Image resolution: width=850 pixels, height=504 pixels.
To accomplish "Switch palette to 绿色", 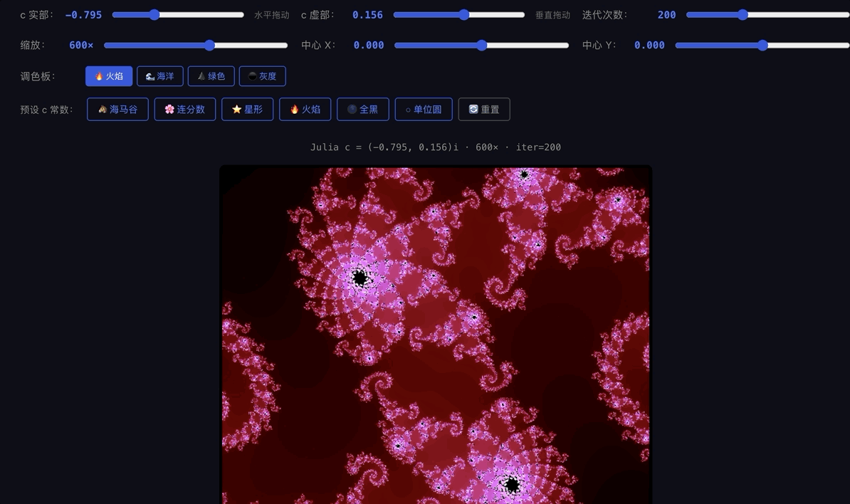I will pos(211,76).
